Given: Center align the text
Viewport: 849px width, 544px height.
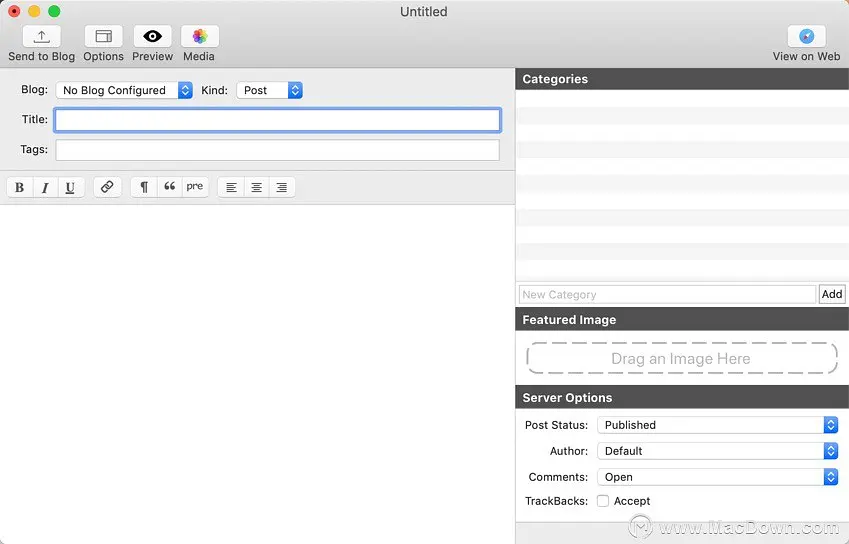Looking at the screenshot, I should [257, 187].
